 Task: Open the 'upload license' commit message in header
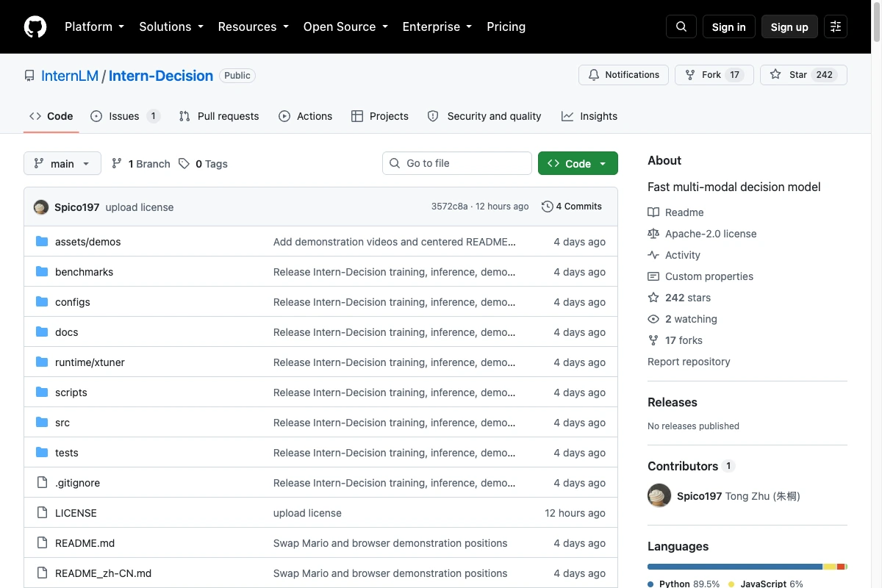[x=140, y=207]
